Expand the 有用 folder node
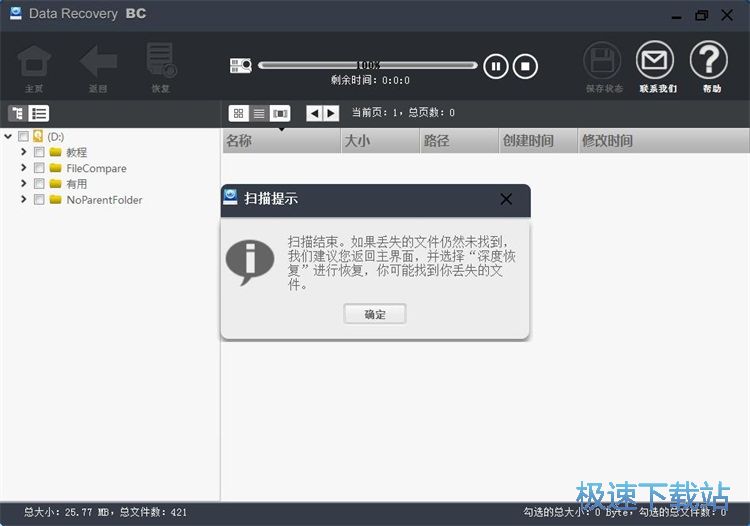 point(23,183)
